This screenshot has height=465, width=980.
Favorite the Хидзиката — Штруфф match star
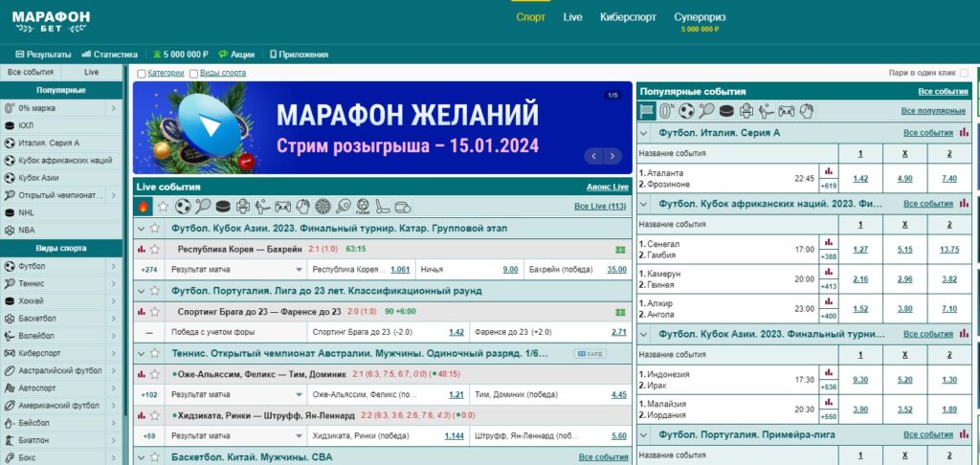click(154, 415)
